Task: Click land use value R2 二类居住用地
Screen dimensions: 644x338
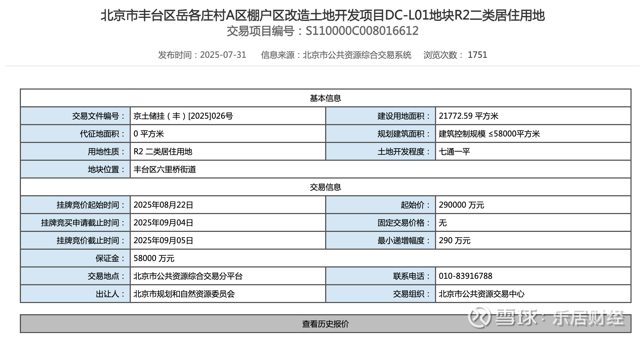Action: pos(163,151)
